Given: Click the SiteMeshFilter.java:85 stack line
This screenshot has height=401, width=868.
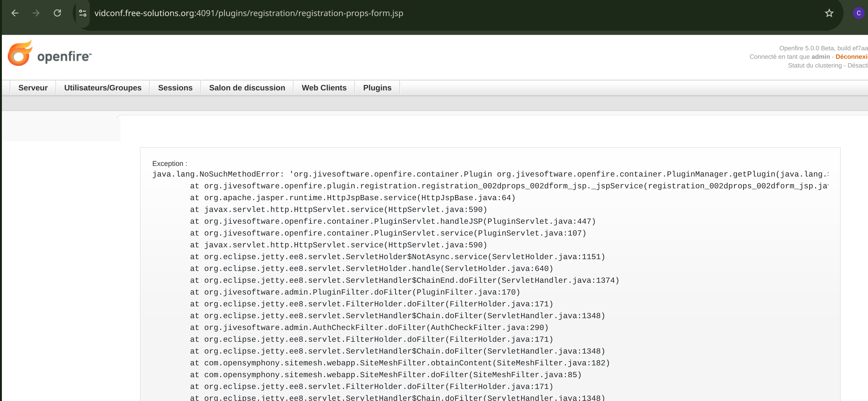Looking at the screenshot, I should click(385, 375).
